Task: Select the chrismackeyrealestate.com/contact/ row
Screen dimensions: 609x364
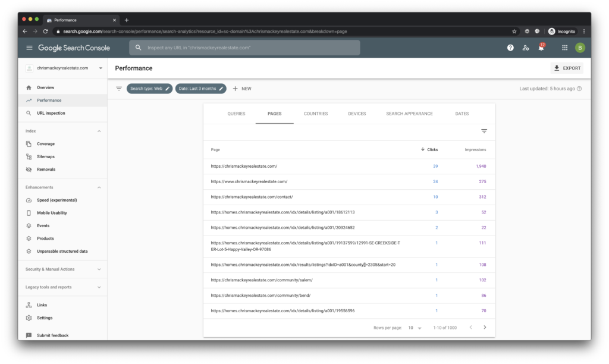Action: coord(349,197)
